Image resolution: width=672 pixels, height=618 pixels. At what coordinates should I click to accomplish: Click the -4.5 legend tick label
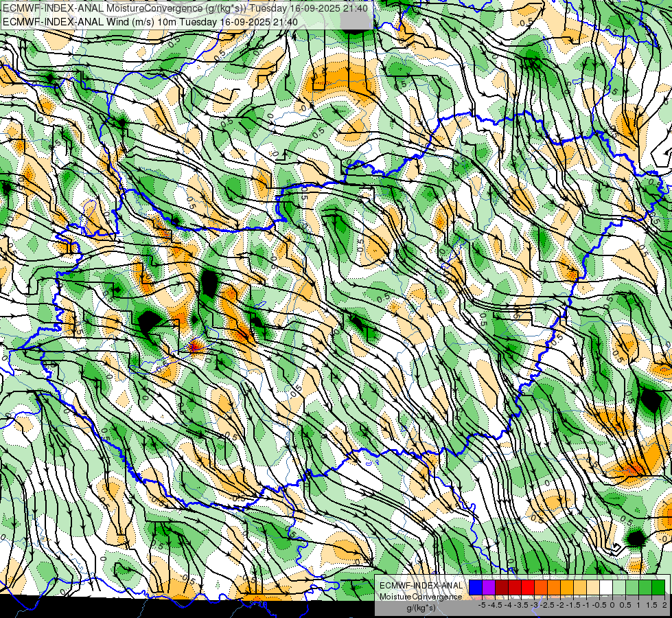point(496,605)
